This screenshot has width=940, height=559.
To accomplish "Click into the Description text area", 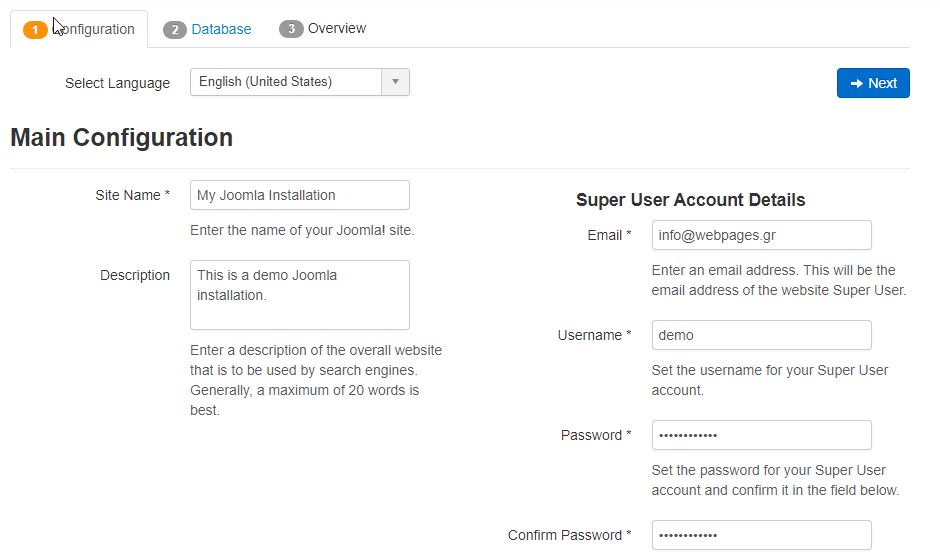I will tap(300, 295).
